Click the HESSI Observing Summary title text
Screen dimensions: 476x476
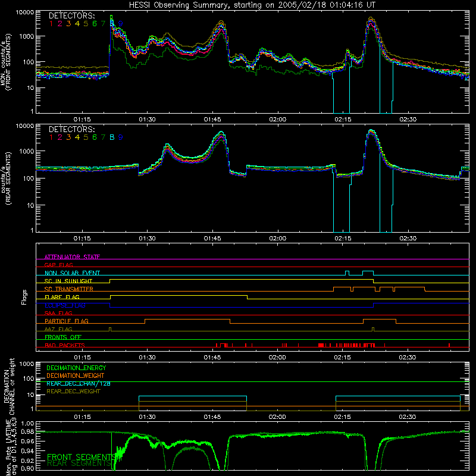[x=252, y=5]
